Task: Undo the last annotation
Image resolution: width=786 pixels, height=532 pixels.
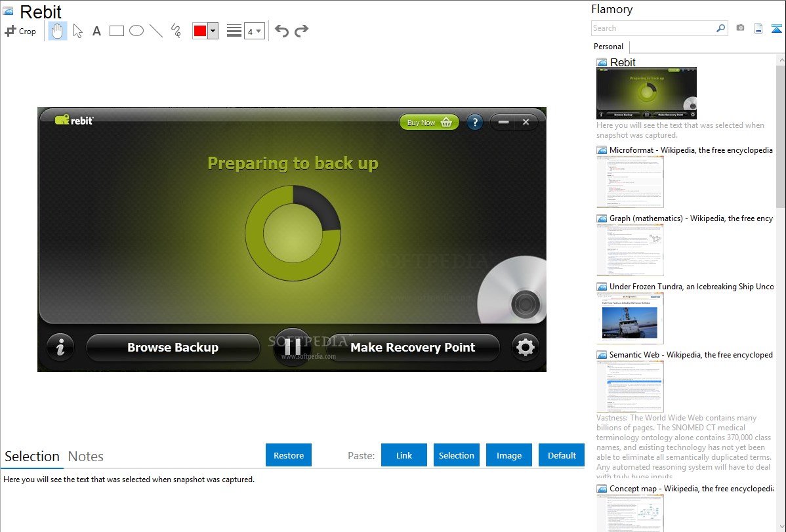Action: [281, 31]
